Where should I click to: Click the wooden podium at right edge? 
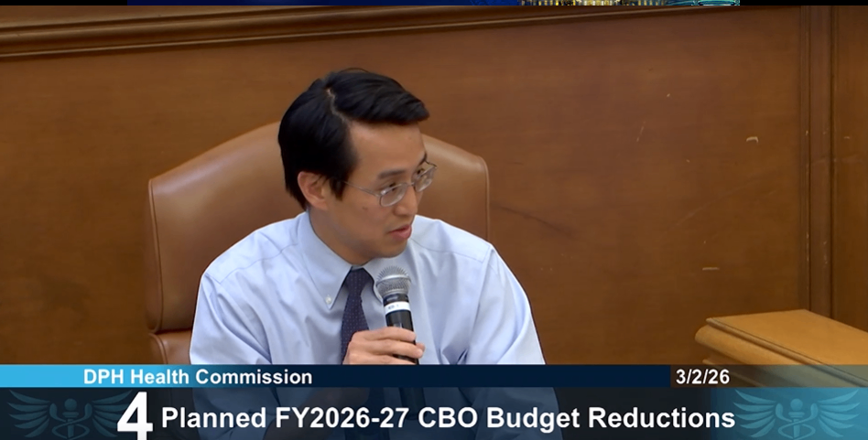click(784, 337)
